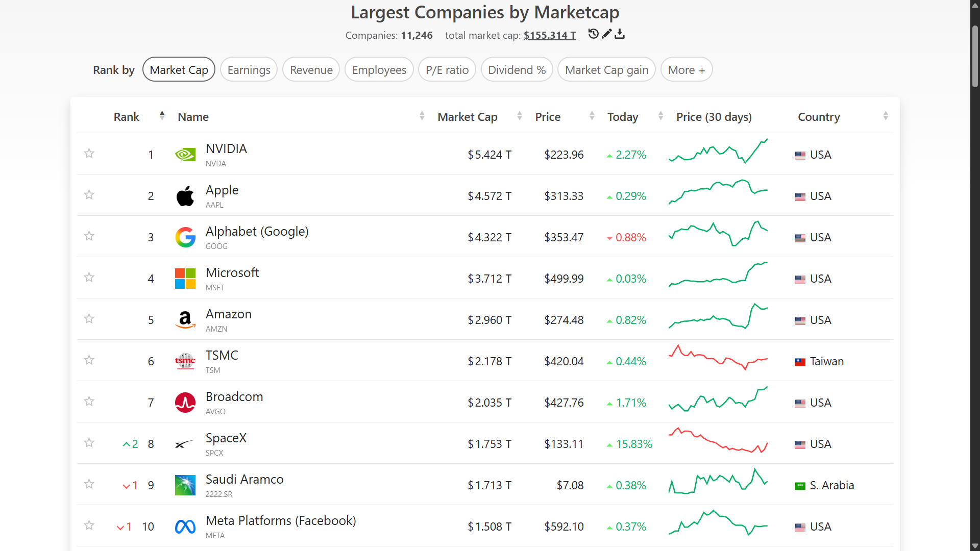Toggle the favorite star for TSMC
The width and height of the screenshot is (980, 551).
pyautogui.click(x=89, y=360)
